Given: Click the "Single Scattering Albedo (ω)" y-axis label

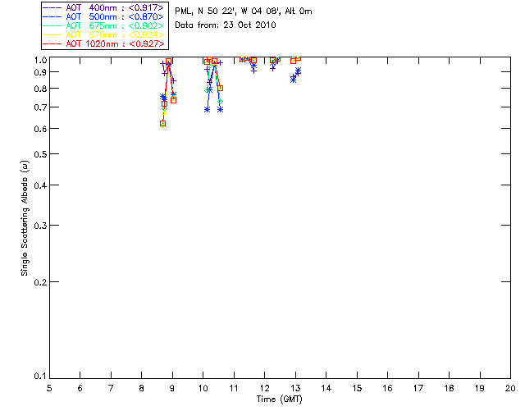Looking at the screenshot, I should [x=25, y=218].
